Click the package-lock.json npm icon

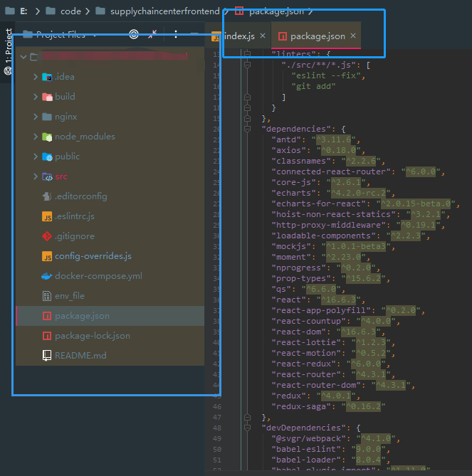click(47, 336)
